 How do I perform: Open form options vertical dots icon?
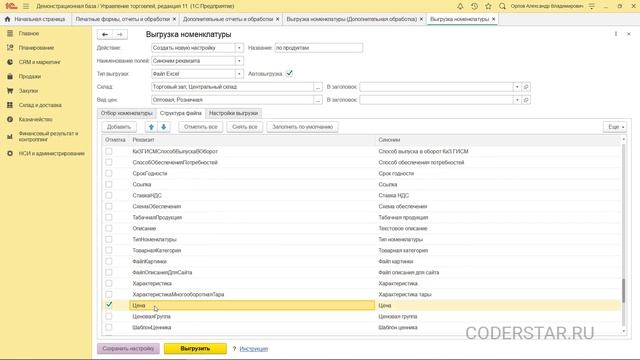pyautogui.click(x=616, y=34)
